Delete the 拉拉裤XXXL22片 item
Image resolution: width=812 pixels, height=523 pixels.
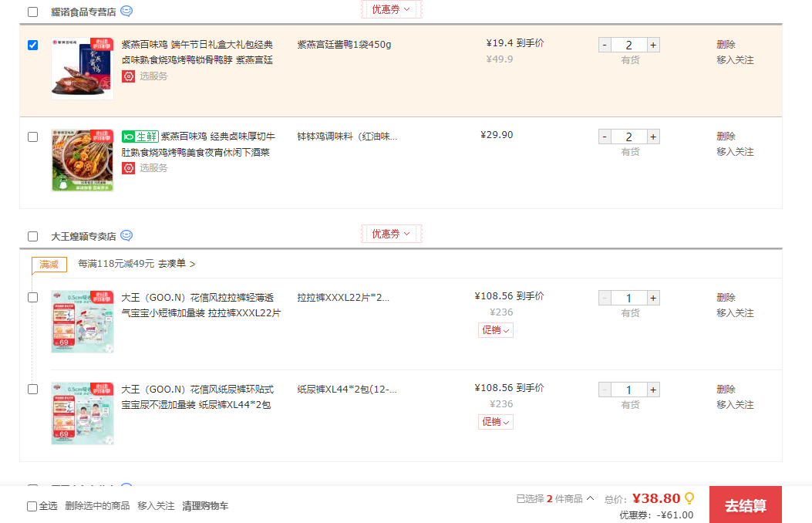tap(726, 297)
